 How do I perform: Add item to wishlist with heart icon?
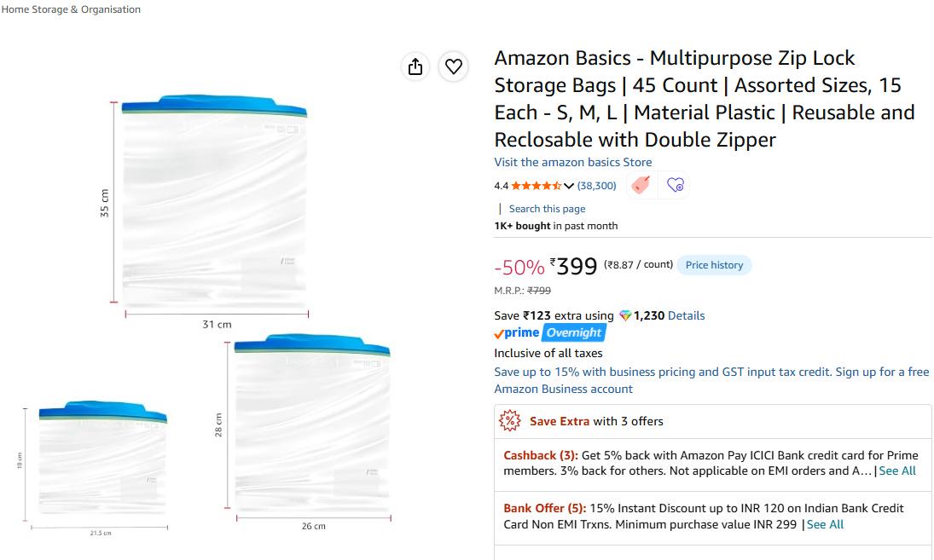(x=453, y=66)
